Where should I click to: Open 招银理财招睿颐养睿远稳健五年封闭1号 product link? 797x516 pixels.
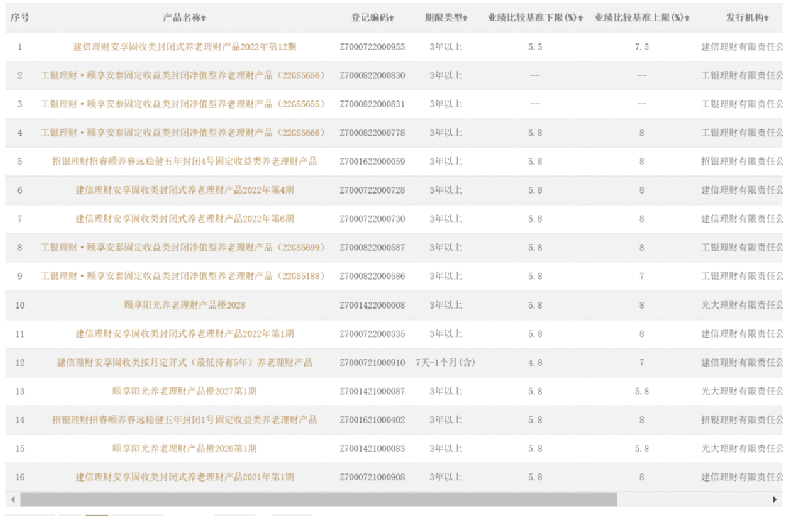click(x=184, y=420)
